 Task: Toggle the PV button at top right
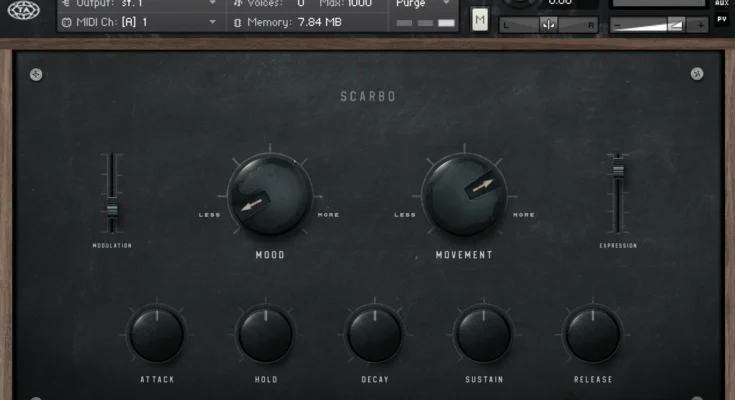tap(722, 19)
